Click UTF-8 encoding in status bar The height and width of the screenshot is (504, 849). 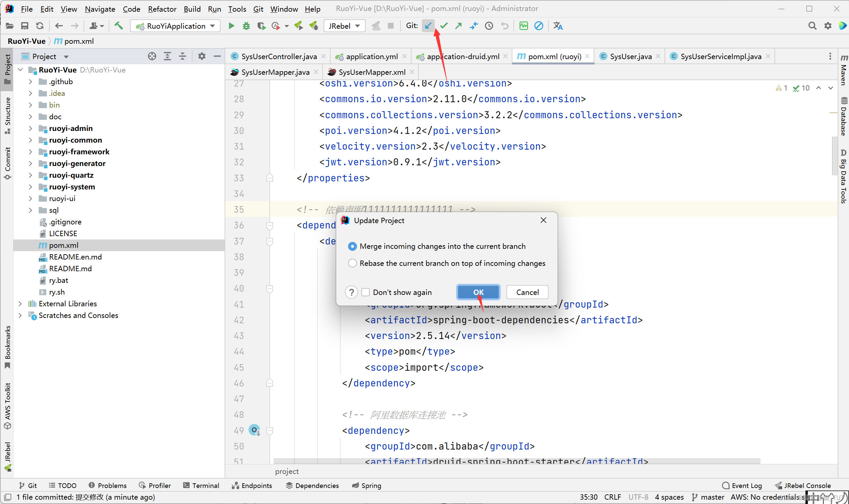[x=638, y=497]
